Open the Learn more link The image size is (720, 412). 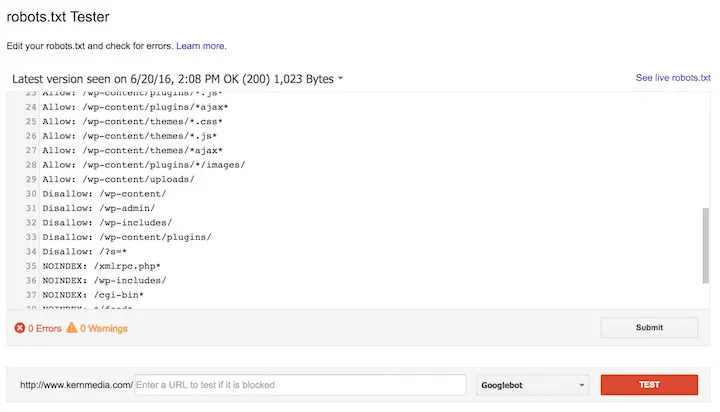click(201, 46)
